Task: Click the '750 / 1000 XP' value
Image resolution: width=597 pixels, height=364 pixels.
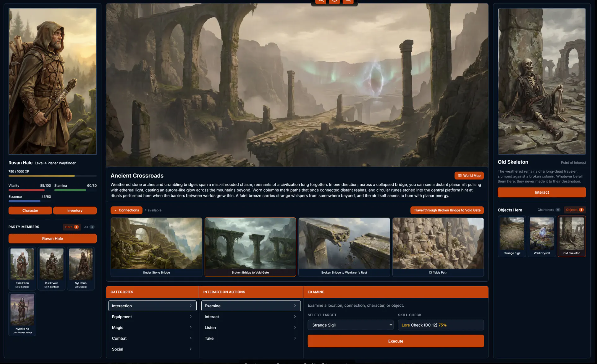Action: pos(19,172)
